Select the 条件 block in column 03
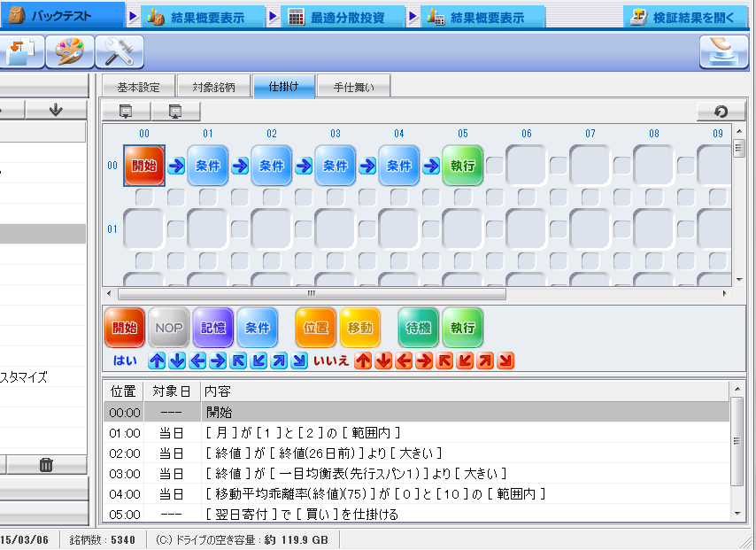The height and width of the screenshot is (550, 756). tap(336, 166)
